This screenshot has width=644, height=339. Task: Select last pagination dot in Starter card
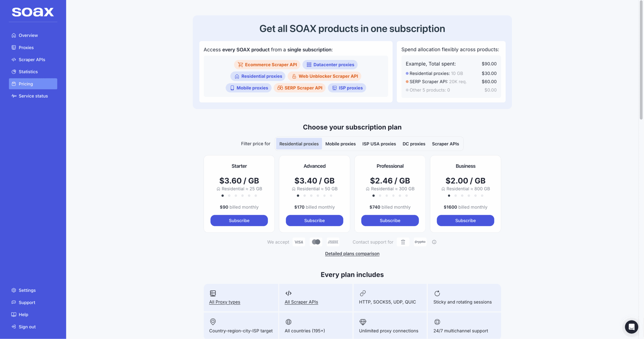[256, 195]
